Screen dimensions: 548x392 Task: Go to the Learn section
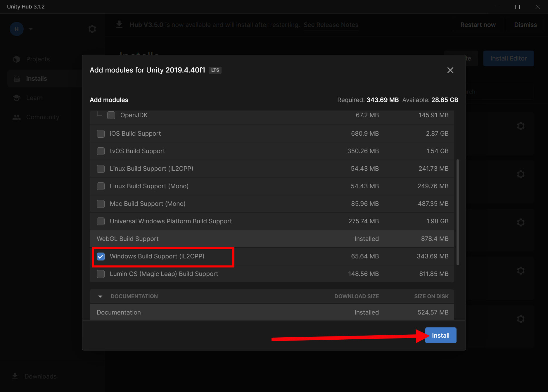pyautogui.click(x=34, y=98)
